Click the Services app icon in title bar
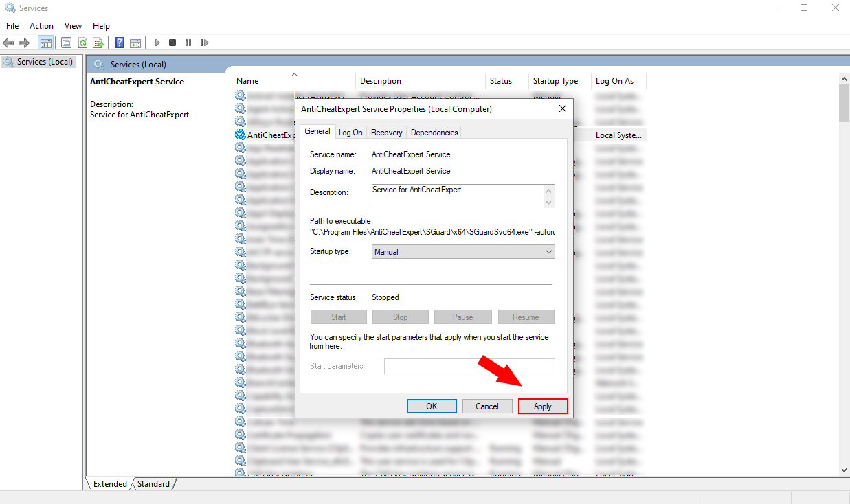The width and height of the screenshot is (850, 504). [x=10, y=8]
